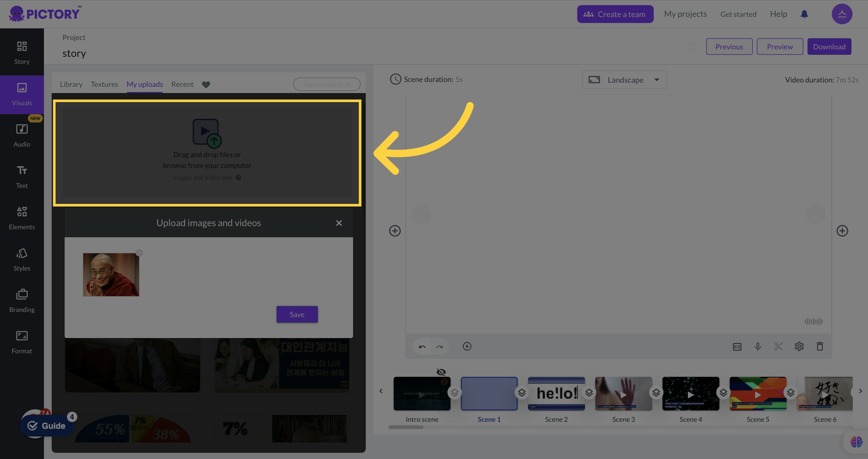868x459 pixels.
Task: Open the notifications bell
Action: [804, 14]
